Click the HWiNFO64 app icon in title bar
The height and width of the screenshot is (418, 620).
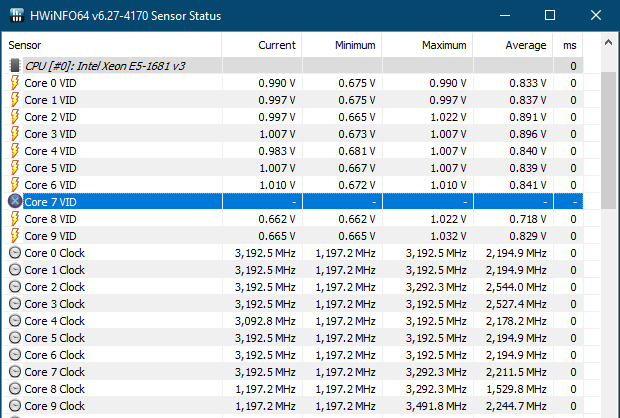[17, 16]
